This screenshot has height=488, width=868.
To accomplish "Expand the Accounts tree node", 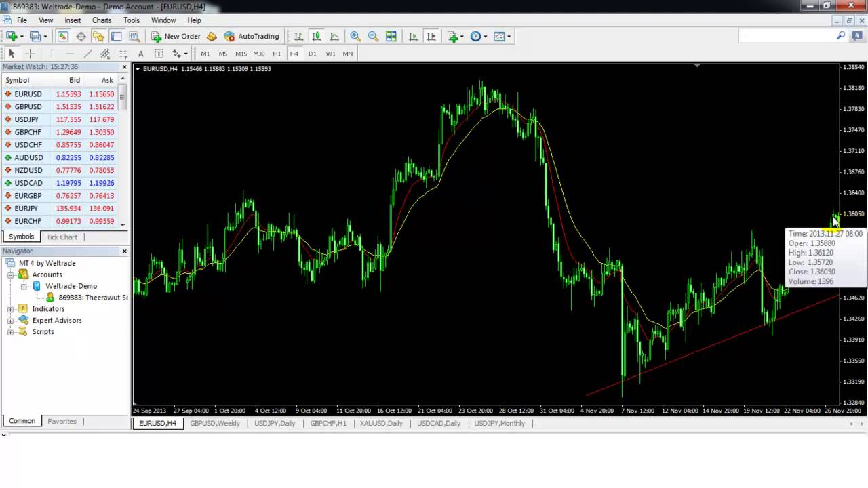I will pyautogui.click(x=11, y=274).
